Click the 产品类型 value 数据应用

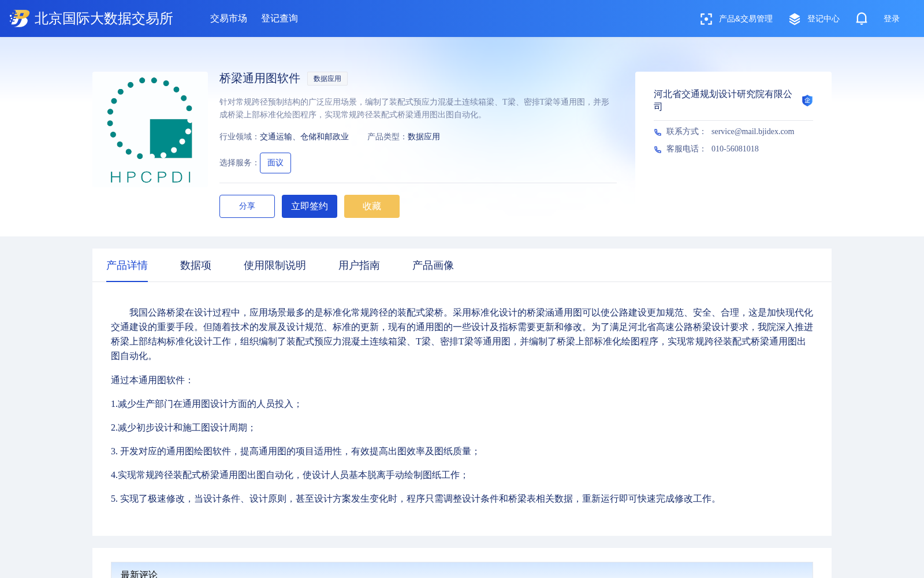click(x=424, y=137)
